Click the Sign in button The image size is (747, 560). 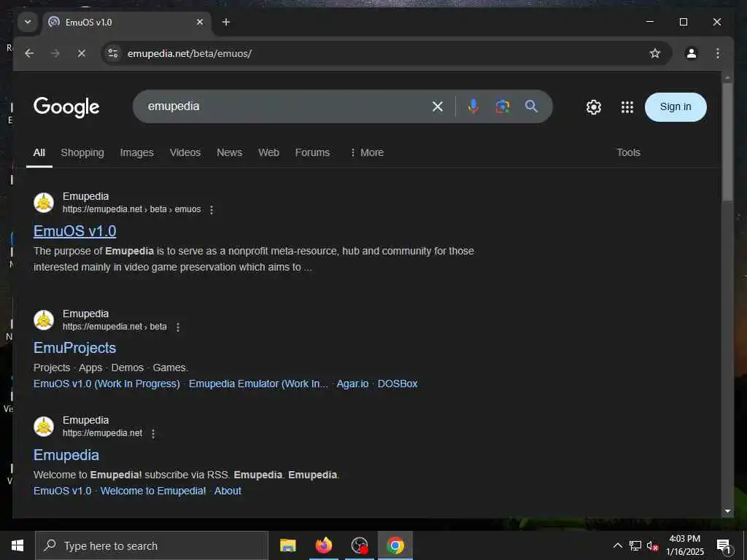pos(676,107)
